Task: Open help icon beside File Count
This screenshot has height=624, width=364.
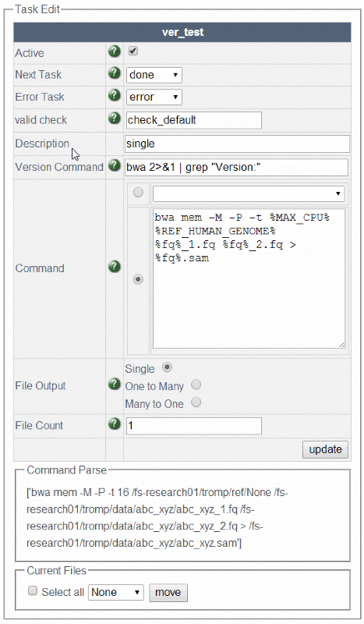Action: click(x=114, y=424)
